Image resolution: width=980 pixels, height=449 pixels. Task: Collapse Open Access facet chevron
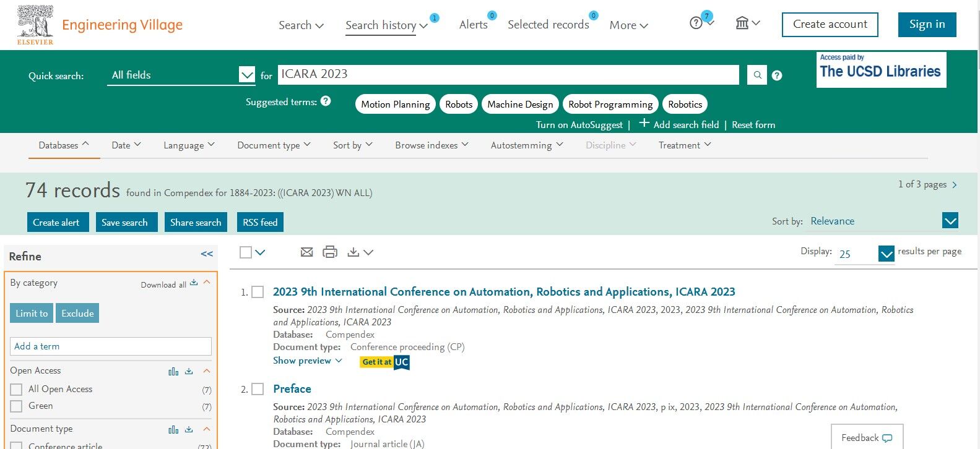207,371
